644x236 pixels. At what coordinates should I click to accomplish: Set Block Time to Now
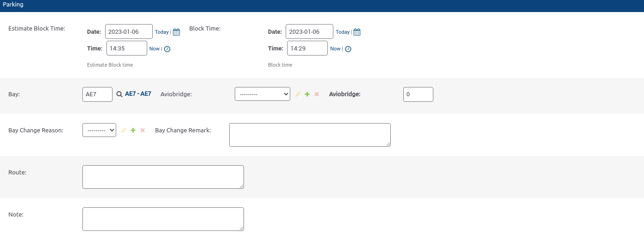click(335, 49)
